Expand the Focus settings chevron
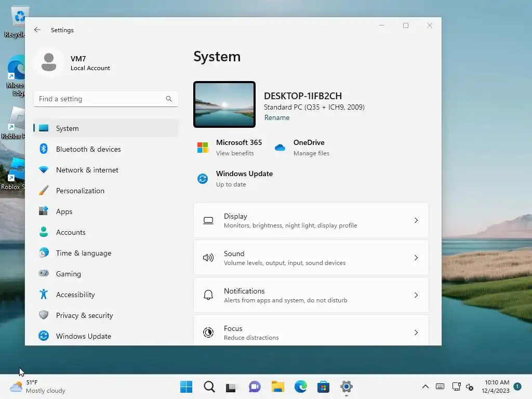The width and height of the screenshot is (532, 399). coord(416,332)
